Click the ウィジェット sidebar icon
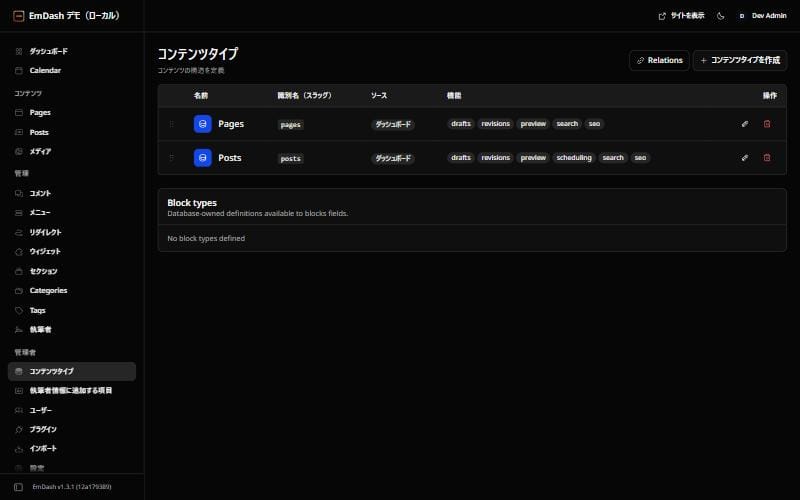 point(19,252)
